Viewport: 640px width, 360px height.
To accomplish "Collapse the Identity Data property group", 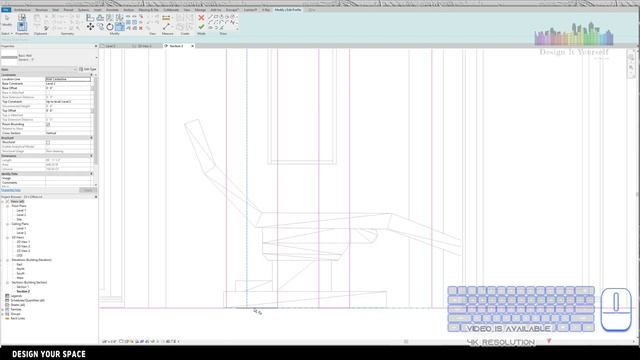I will 91,173.
